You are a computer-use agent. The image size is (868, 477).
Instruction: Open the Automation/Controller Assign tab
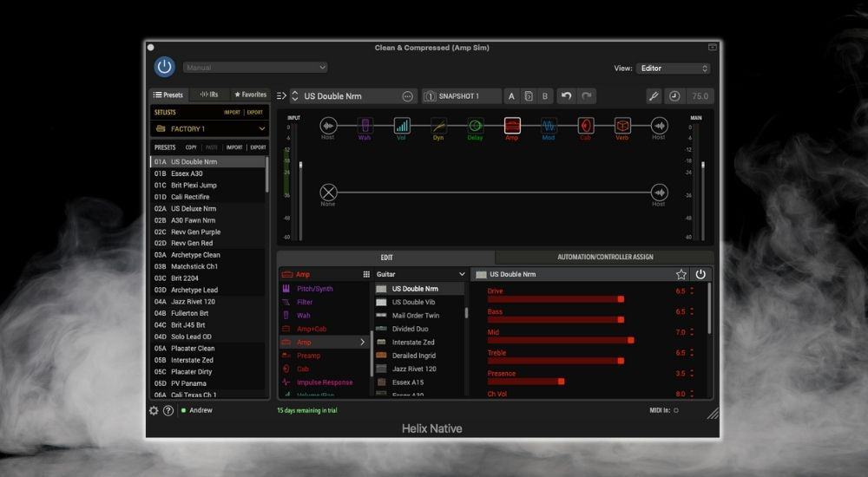(x=605, y=258)
